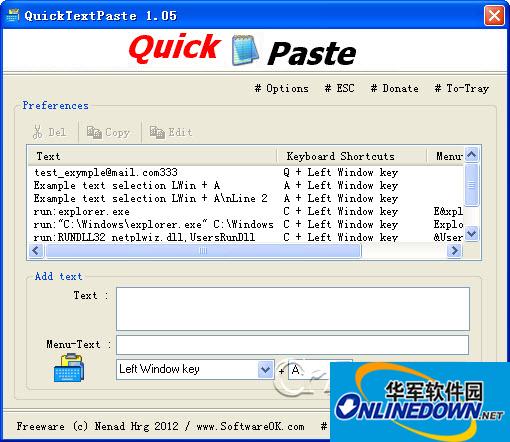Click 'Q + Left Window key' shortcut cell

click(340, 173)
